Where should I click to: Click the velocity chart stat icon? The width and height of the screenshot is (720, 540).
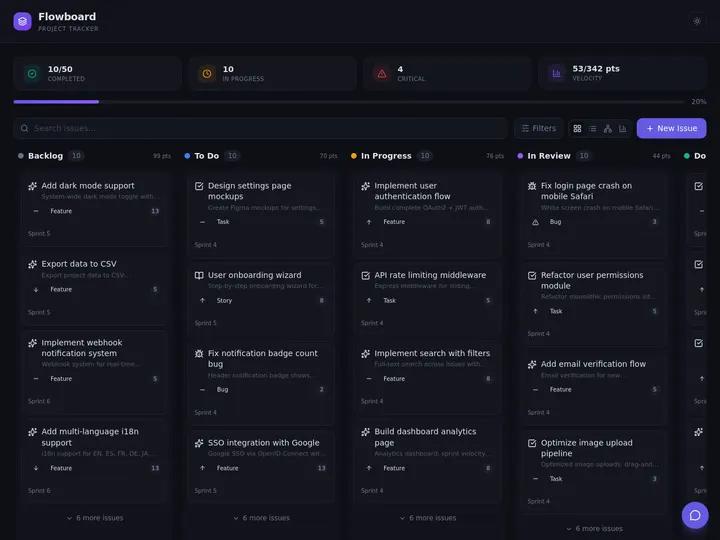click(557, 73)
